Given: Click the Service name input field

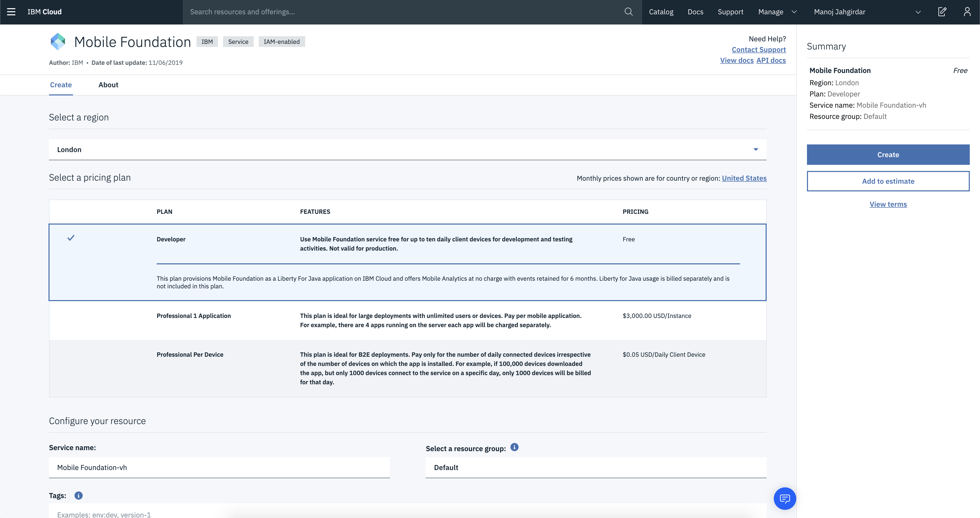Looking at the screenshot, I should point(219,467).
